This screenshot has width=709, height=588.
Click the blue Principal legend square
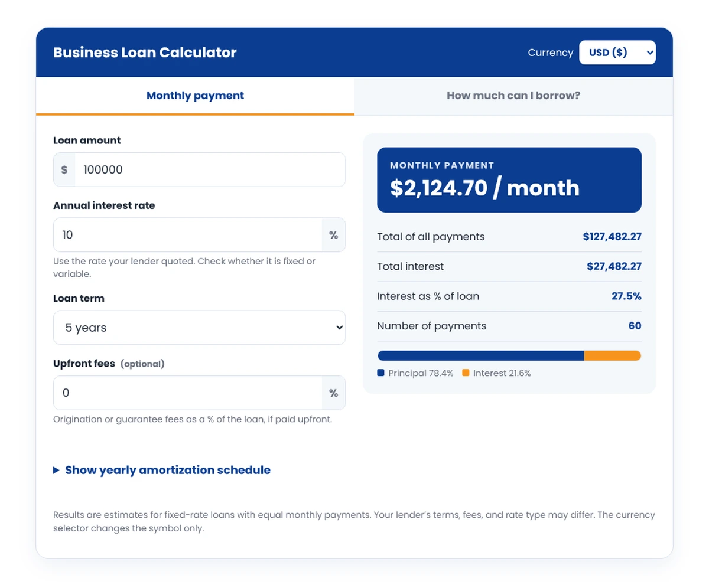380,373
